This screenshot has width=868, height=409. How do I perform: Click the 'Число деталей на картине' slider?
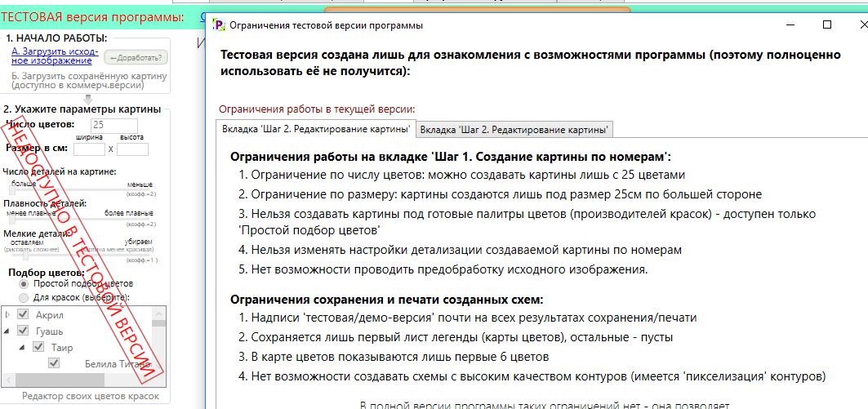point(82,190)
